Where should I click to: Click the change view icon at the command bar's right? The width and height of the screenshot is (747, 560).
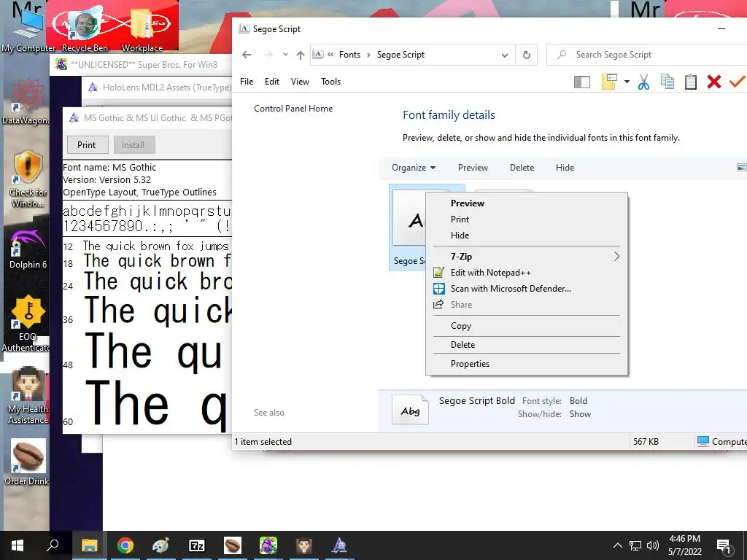(741, 168)
